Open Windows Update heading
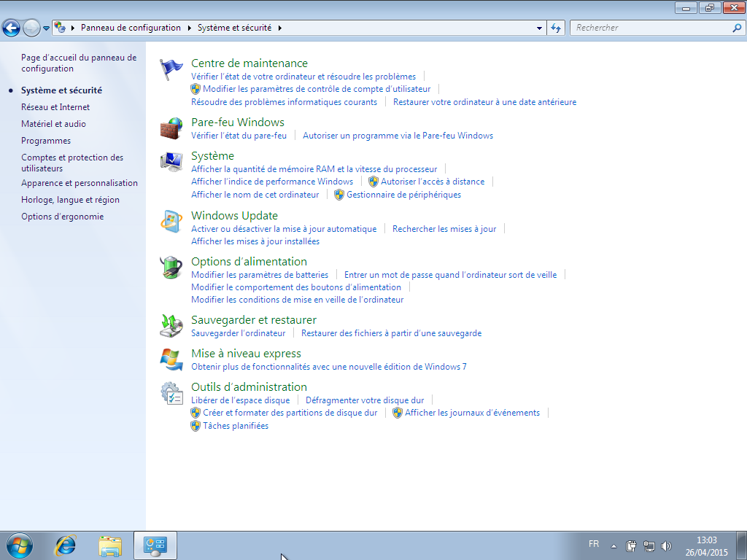The height and width of the screenshot is (560, 747). pyautogui.click(x=234, y=215)
